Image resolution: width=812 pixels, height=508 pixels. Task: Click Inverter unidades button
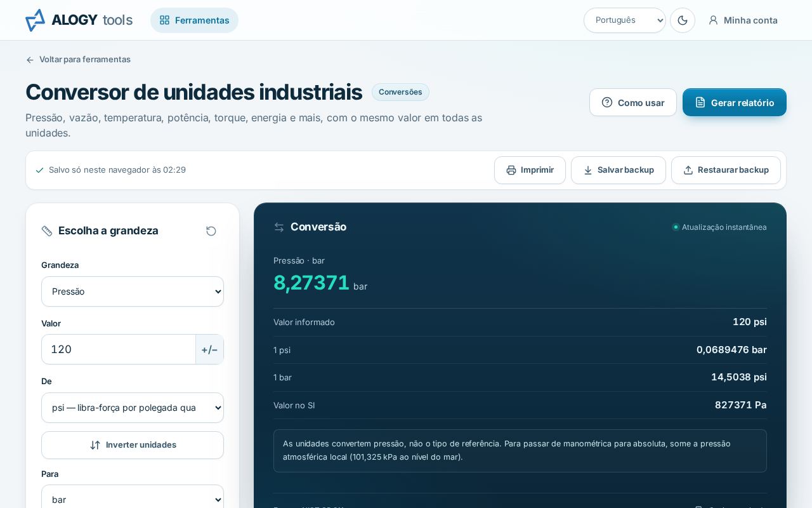[133, 445]
